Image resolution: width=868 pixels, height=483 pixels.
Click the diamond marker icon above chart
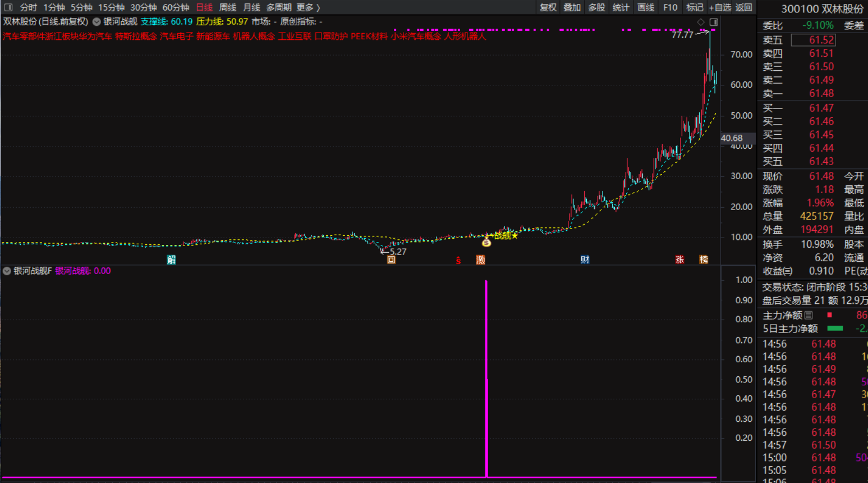click(x=700, y=22)
